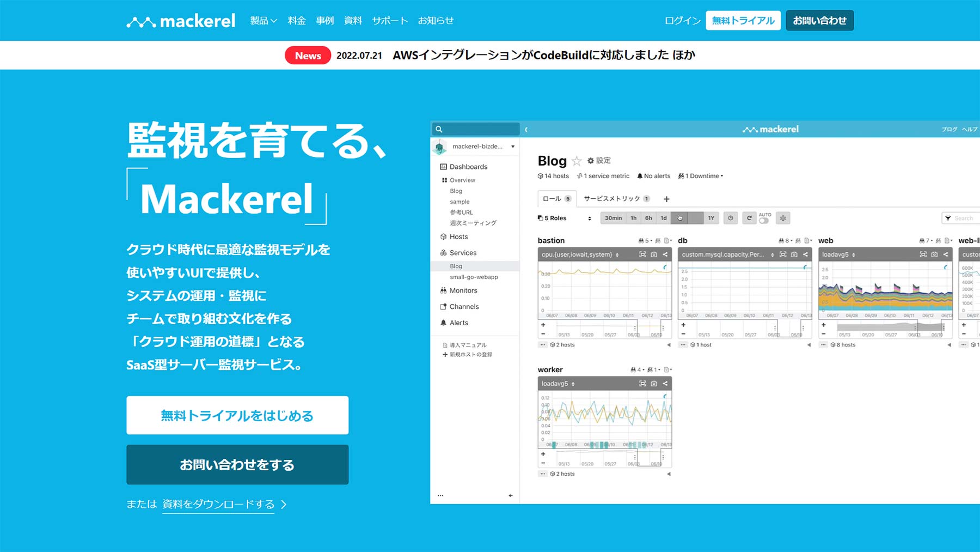This screenshot has height=552, width=980.
Task: Select 週次ミーティング dashboard in sidebar
Action: pyautogui.click(x=473, y=223)
